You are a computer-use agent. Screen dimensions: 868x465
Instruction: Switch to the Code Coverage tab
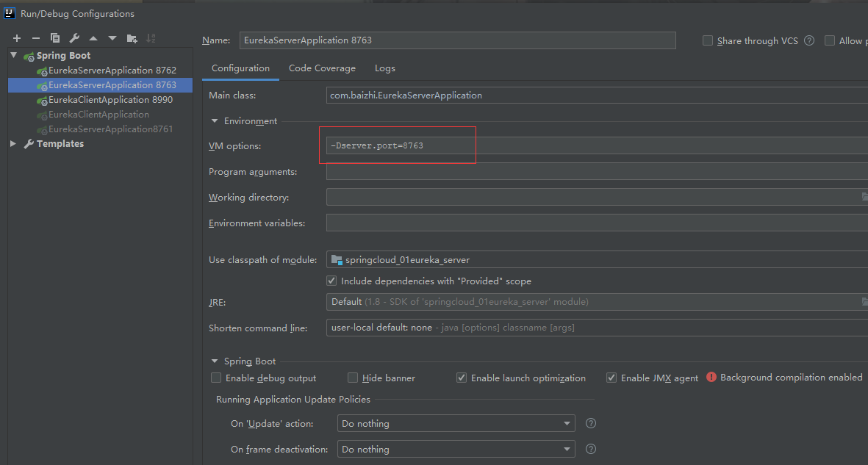322,68
